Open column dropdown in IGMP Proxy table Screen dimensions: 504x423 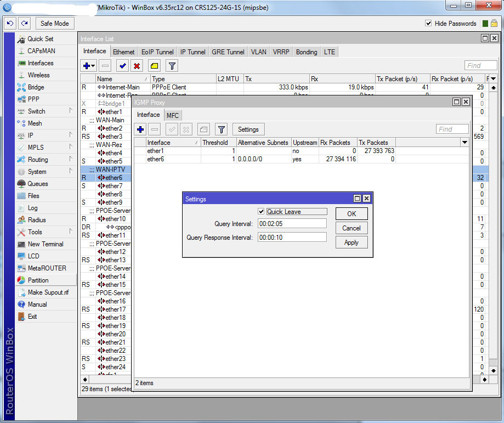pyautogui.click(x=465, y=143)
